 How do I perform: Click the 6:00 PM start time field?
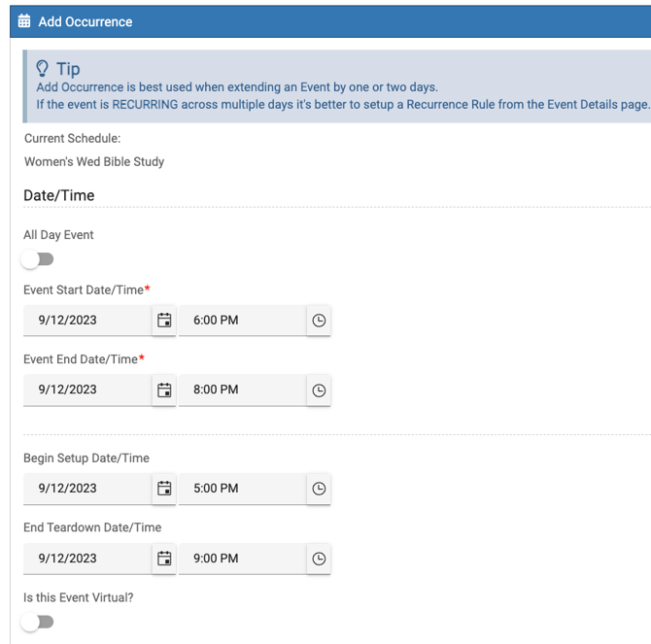[x=241, y=320]
